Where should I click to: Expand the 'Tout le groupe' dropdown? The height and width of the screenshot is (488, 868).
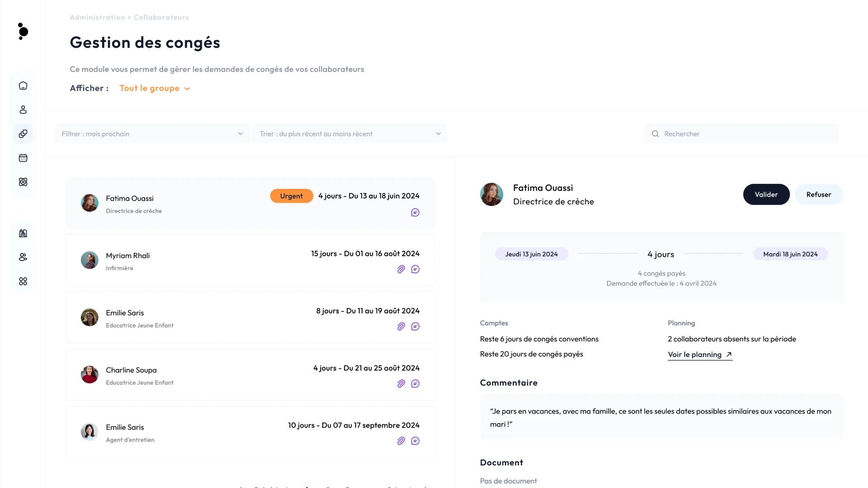[x=155, y=89]
